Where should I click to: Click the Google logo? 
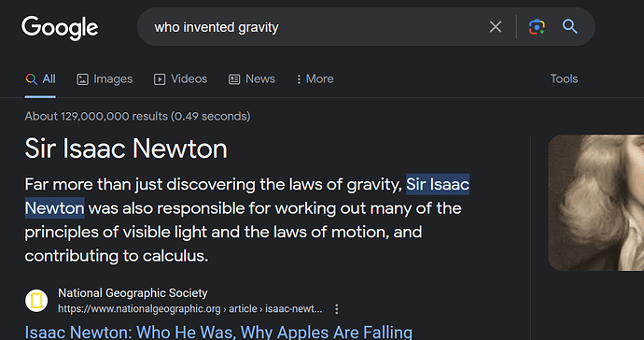pyautogui.click(x=60, y=27)
